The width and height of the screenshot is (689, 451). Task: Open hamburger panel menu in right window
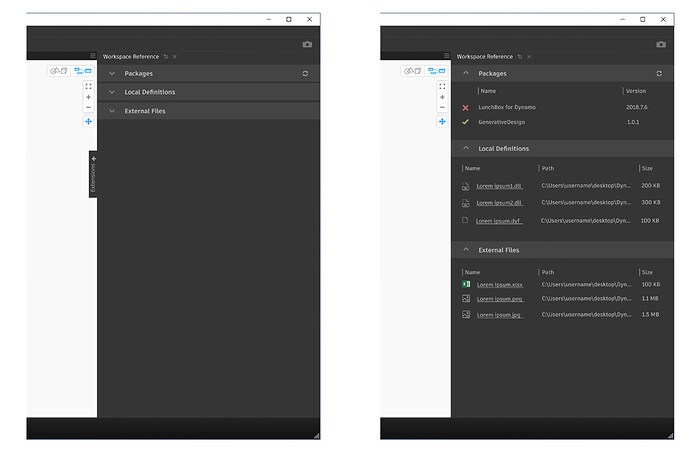click(446, 55)
